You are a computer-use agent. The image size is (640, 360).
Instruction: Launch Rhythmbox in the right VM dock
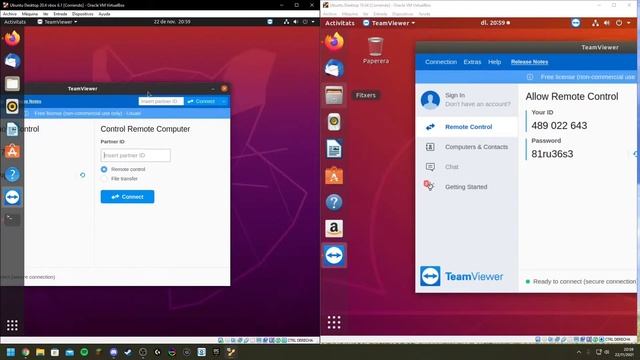[x=334, y=122]
